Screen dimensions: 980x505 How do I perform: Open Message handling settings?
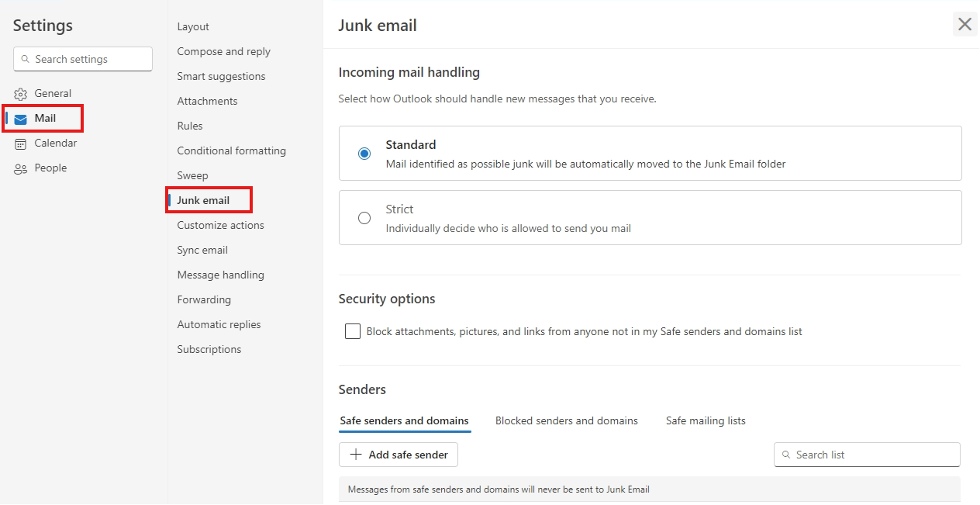pyautogui.click(x=220, y=275)
